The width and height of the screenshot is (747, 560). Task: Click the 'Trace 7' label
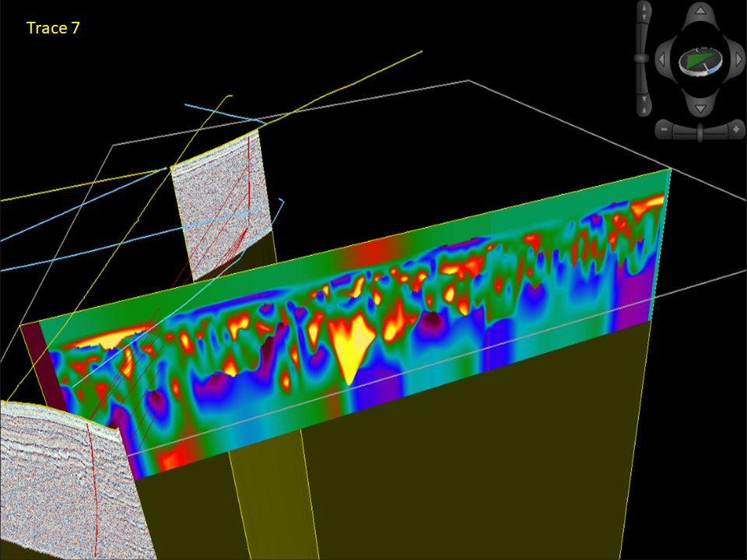(x=53, y=28)
